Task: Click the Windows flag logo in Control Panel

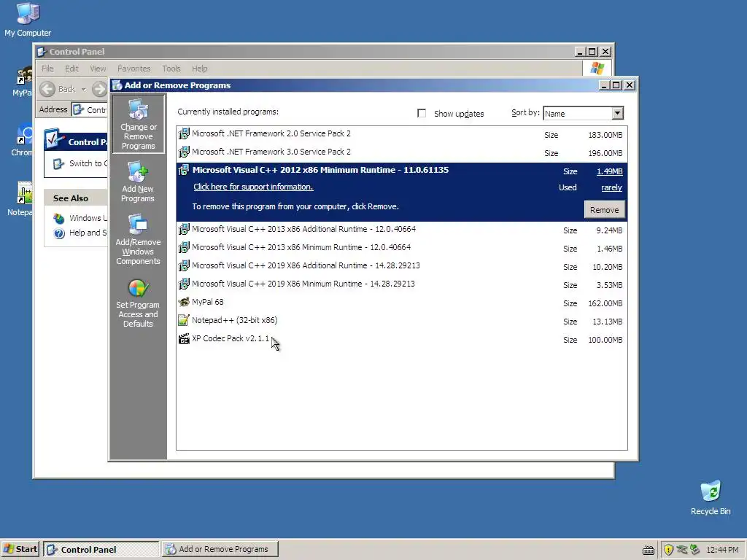Action: pyautogui.click(x=597, y=68)
